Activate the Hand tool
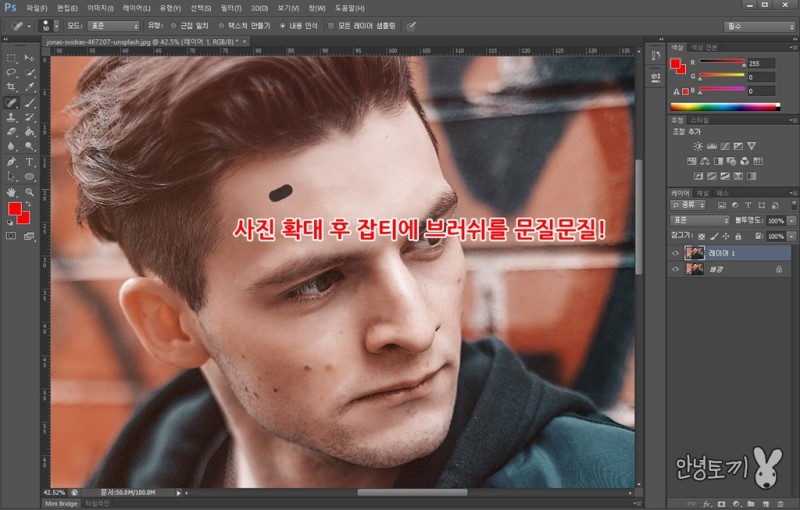Screen dimensions: 800x510 tap(11, 190)
